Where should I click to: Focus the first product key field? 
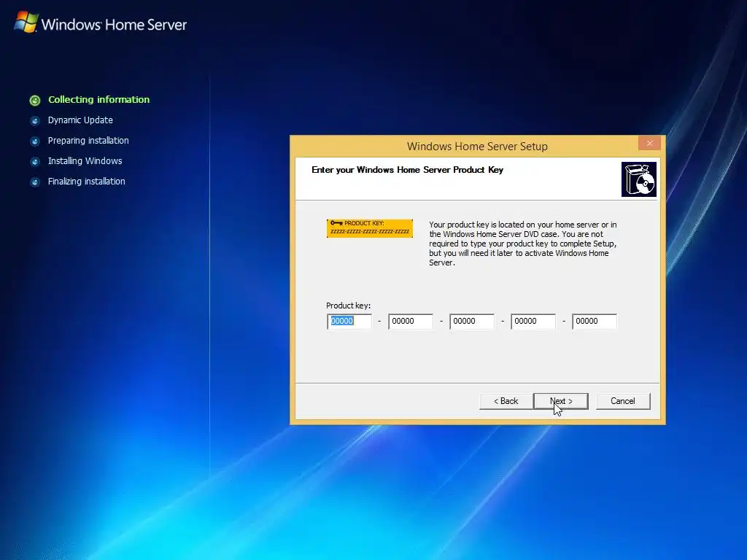(x=349, y=321)
